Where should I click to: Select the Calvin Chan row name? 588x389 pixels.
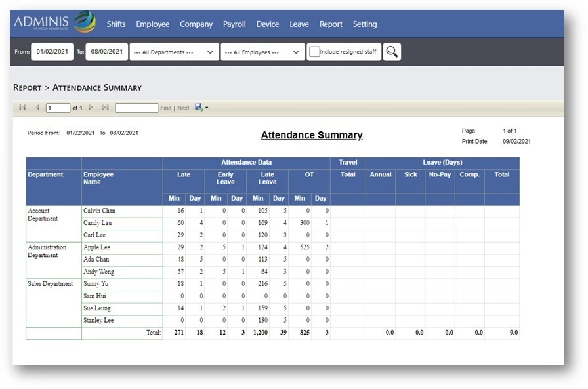click(99, 211)
